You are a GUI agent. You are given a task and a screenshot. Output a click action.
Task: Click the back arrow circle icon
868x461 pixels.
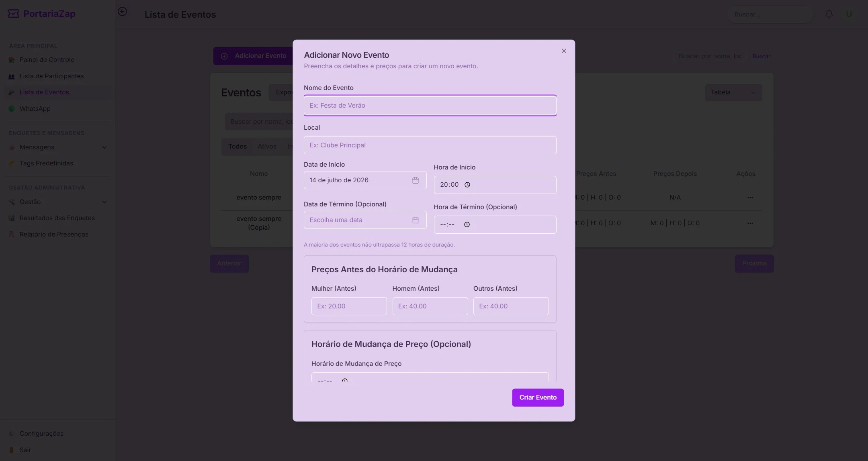(122, 12)
